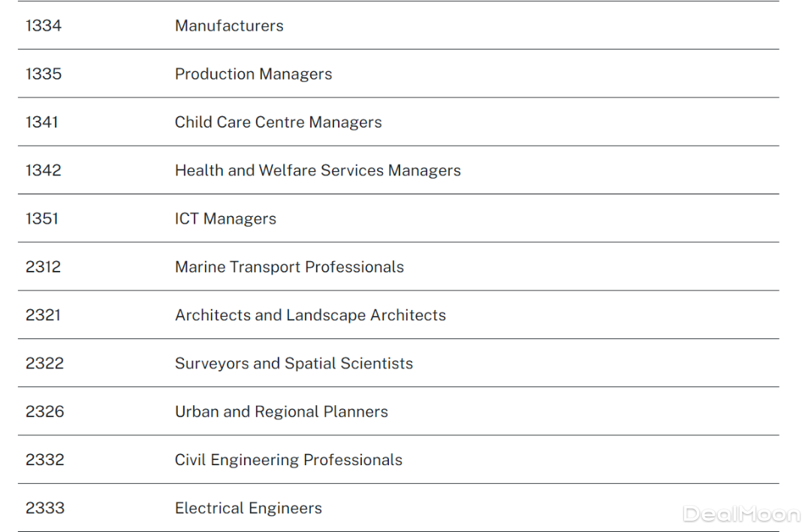The image size is (811, 532).
Task: Click Health and Welfare Services Managers
Action: point(318,170)
